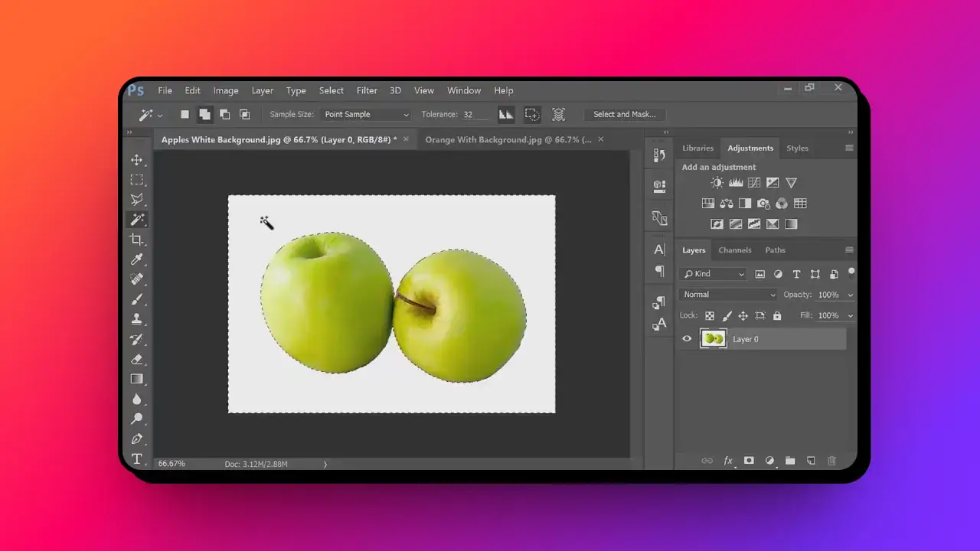Select the Move tool

pos(138,160)
